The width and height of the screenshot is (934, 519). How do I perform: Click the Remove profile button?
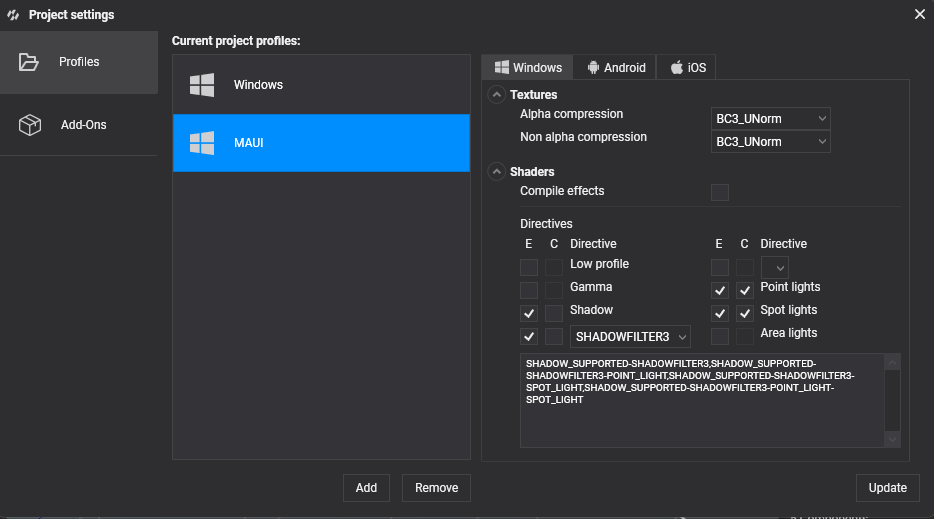(437, 488)
